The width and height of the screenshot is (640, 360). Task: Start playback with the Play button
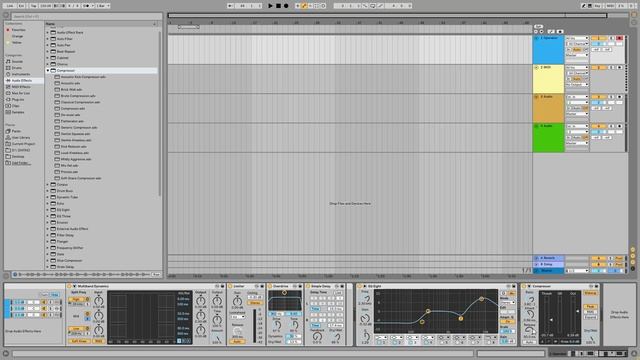coord(270,6)
